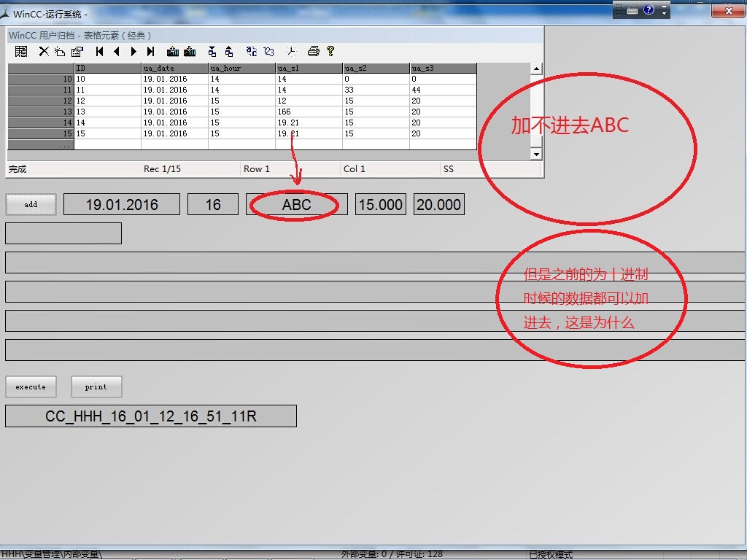This screenshot has height=560, width=747.
Task: Click the execute button
Action: pyautogui.click(x=31, y=386)
